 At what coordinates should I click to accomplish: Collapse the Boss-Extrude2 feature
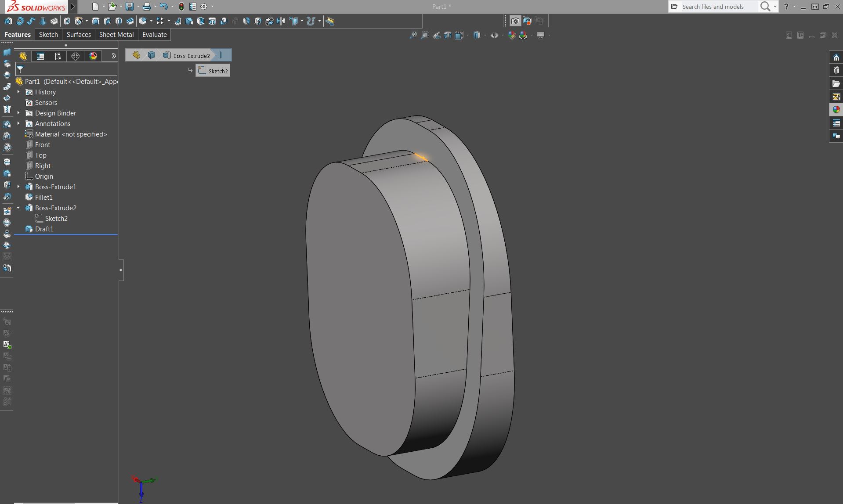click(18, 208)
